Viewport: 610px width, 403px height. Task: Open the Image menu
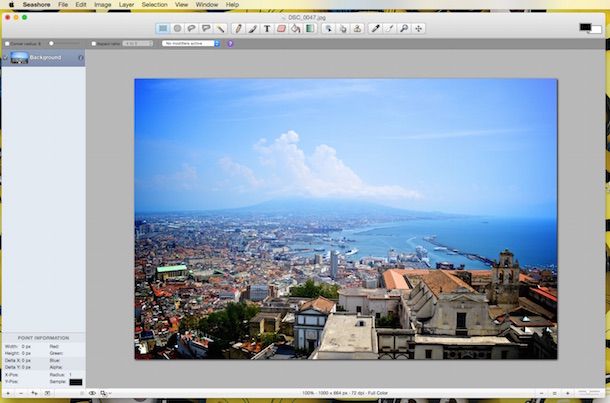coord(103,5)
